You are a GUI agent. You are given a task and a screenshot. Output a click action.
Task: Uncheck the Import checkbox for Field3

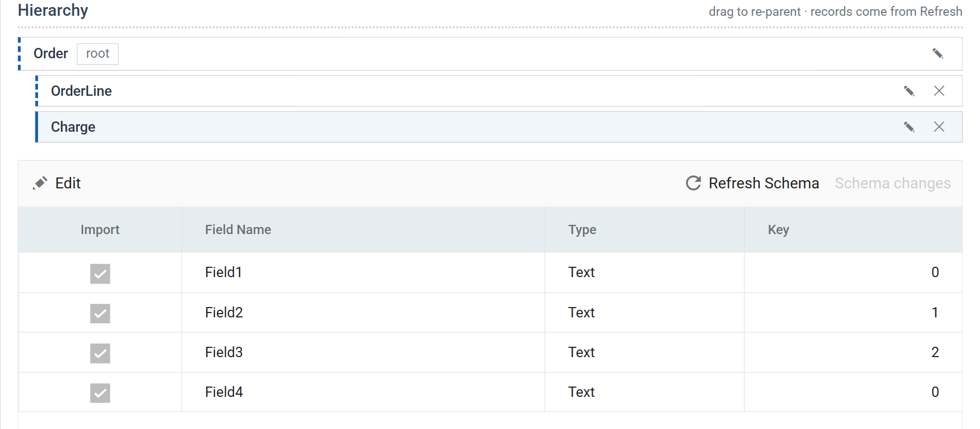pyautogui.click(x=100, y=353)
